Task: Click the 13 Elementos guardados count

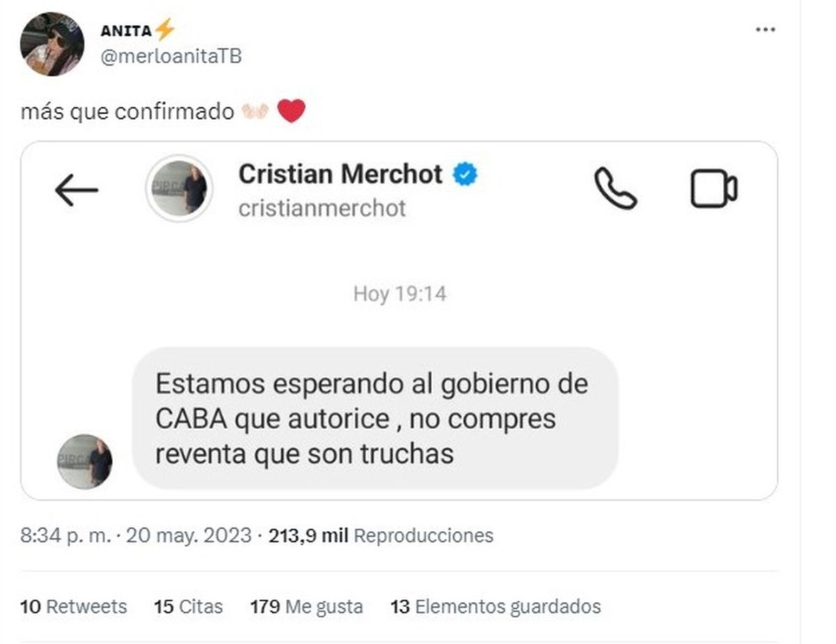Action: (495, 606)
